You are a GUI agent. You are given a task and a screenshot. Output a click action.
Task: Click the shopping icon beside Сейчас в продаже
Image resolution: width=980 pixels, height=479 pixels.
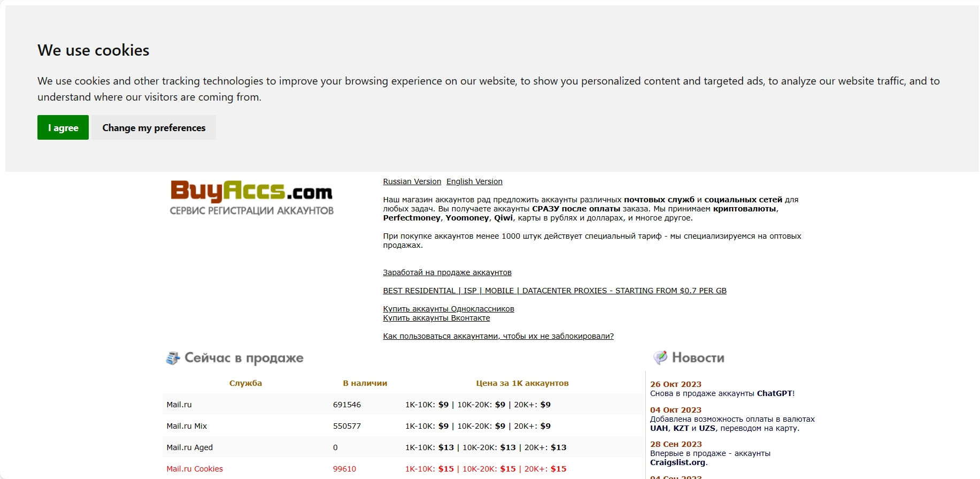[173, 358]
